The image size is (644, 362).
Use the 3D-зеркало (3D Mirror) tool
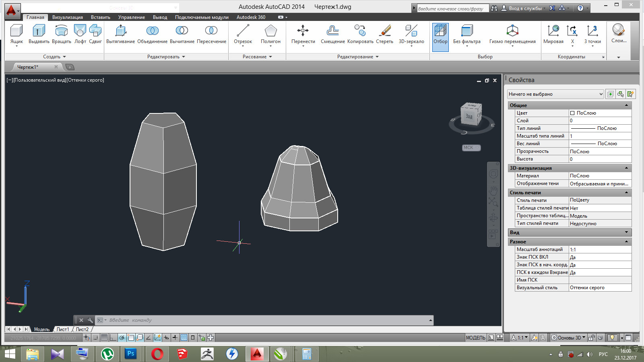pos(411,34)
